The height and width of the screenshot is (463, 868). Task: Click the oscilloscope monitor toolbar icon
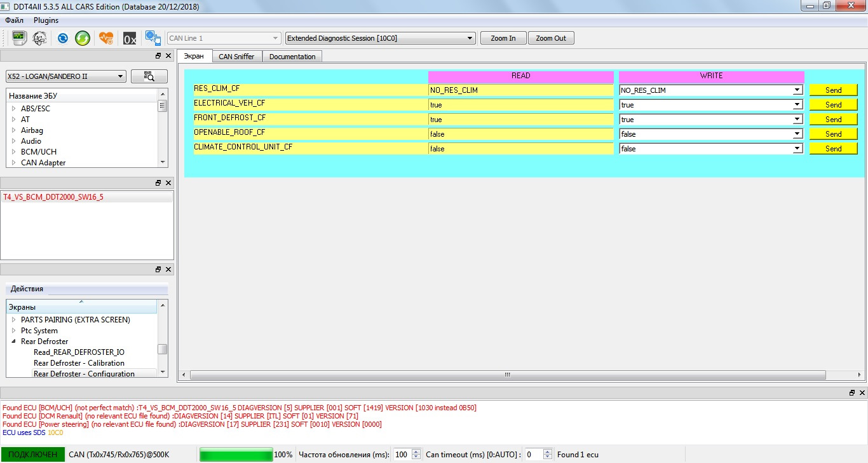click(19, 38)
